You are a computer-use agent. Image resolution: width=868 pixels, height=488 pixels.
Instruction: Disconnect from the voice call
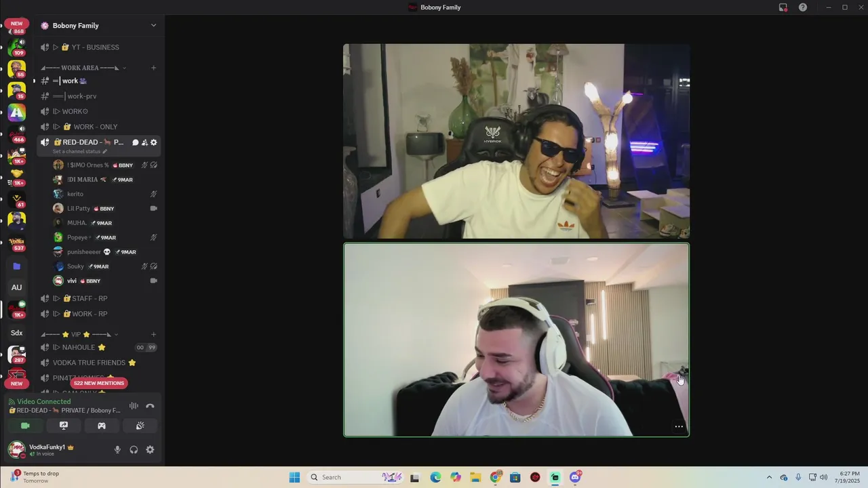(x=150, y=406)
